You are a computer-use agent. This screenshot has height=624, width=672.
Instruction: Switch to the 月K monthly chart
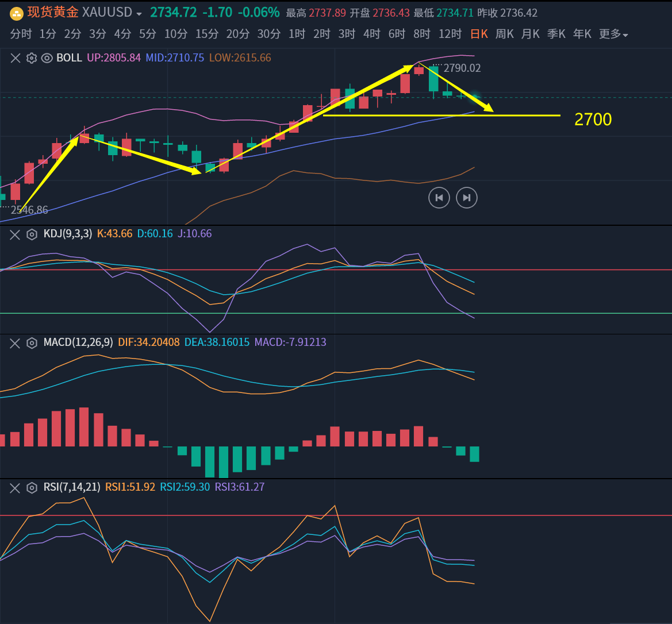[530, 34]
